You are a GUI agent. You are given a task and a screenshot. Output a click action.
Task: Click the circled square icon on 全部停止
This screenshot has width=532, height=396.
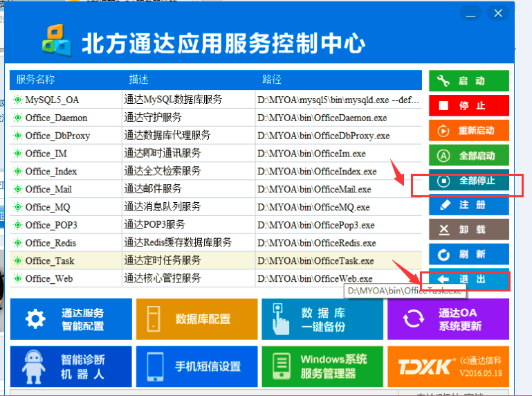pyautogui.click(x=443, y=181)
